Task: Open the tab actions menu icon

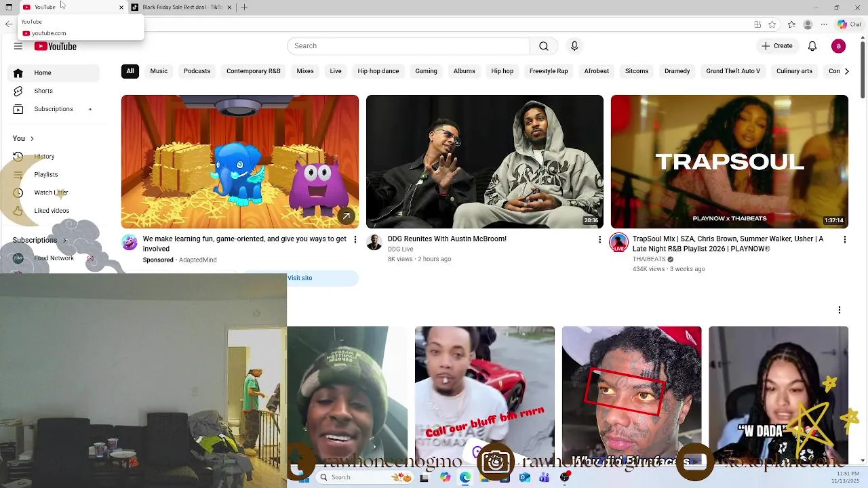Action: tap(9, 7)
